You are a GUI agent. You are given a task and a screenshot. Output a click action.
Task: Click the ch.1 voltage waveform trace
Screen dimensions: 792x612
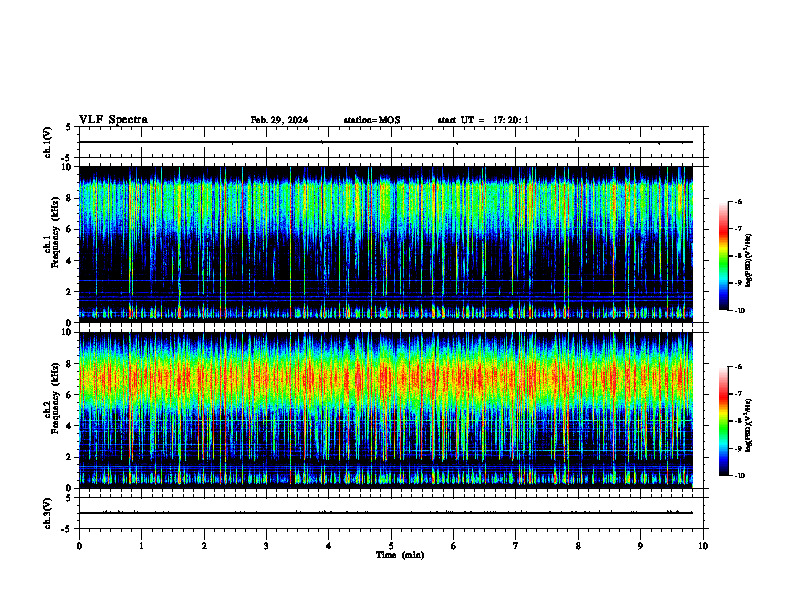386,142
